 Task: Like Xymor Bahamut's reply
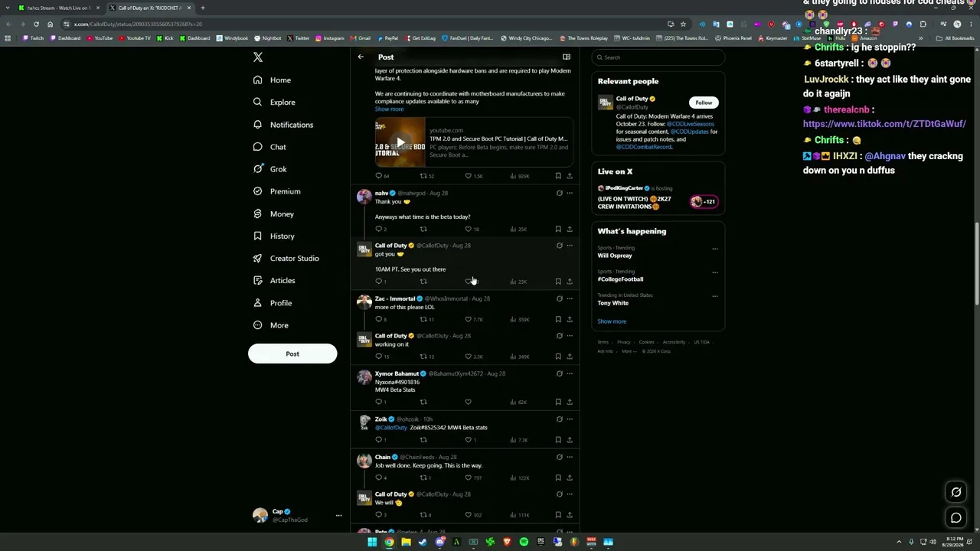coord(469,402)
